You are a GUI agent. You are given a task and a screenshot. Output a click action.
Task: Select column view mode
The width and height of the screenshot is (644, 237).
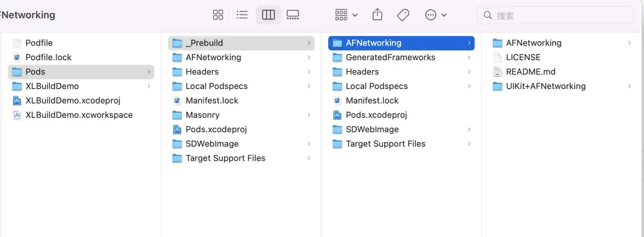(268, 15)
